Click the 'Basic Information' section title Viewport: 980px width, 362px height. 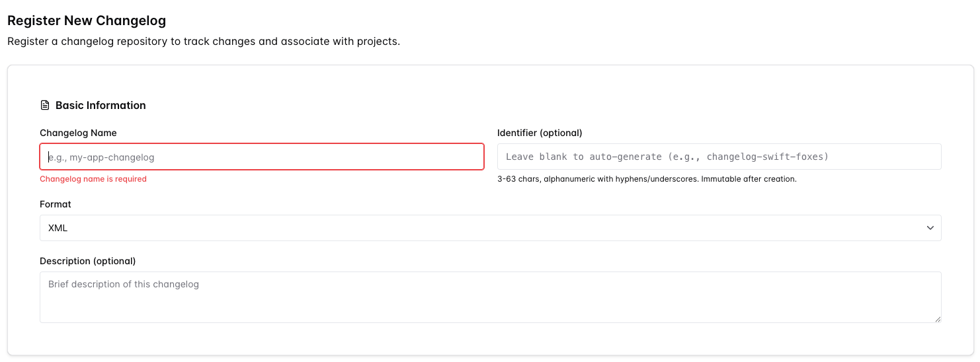pos(101,105)
